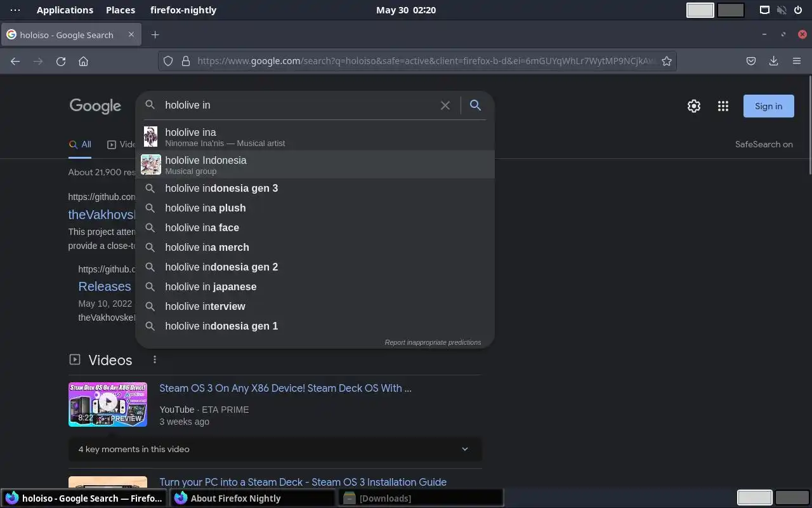812x508 pixels.
Task: Select the All results tab
Action: (x=80, y=145)
